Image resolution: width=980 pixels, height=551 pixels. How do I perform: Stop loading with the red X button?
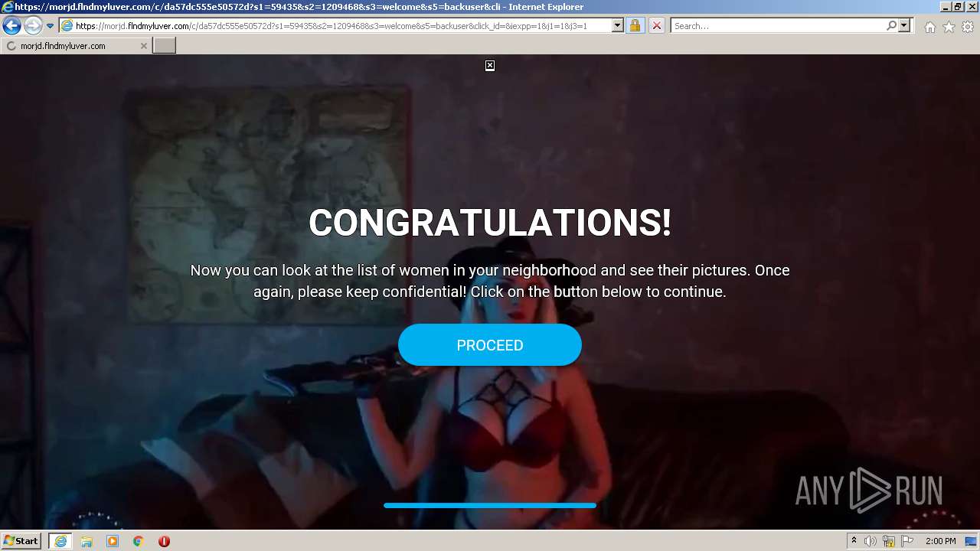point(656,26)
